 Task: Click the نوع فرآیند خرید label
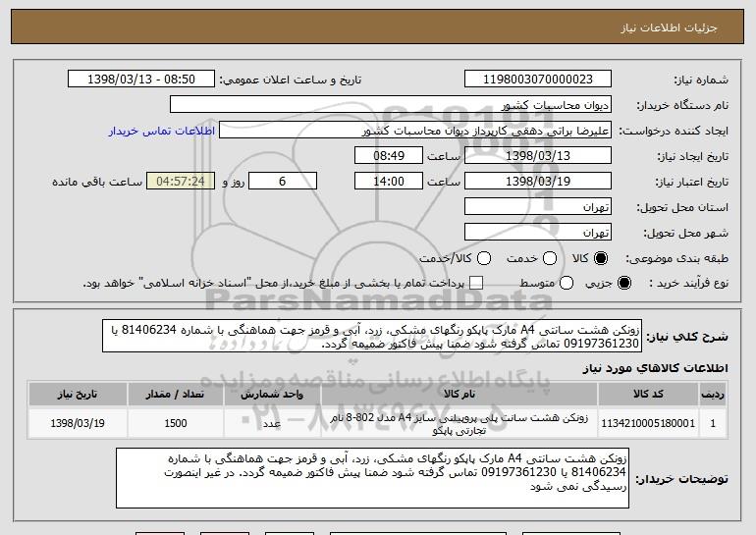[x=688, y=284]
